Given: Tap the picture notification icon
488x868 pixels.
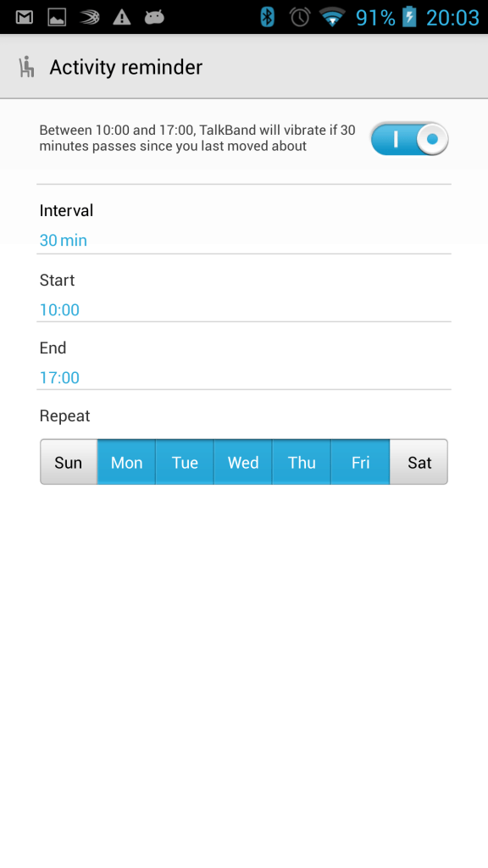Looking at the screenshot, I should click(x=57, y=17).
